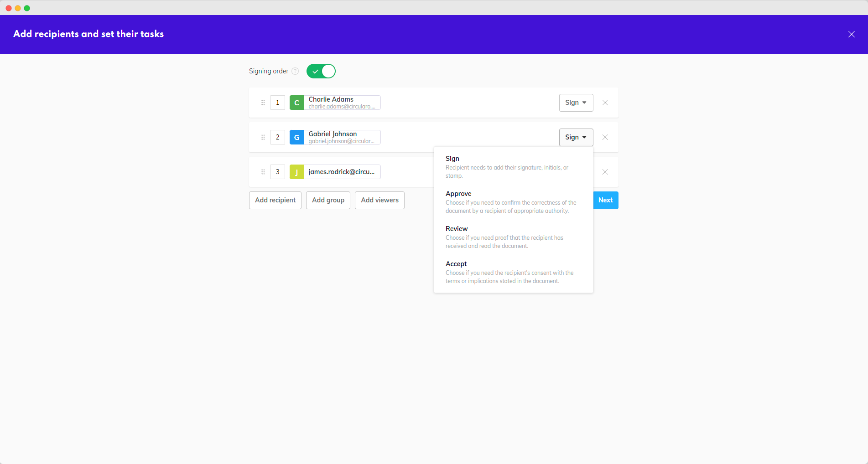Remove the james.rodrick recipient row
The height and width of the screenshot is (464, 868).
pyautogui.click(x=605, y=172)
